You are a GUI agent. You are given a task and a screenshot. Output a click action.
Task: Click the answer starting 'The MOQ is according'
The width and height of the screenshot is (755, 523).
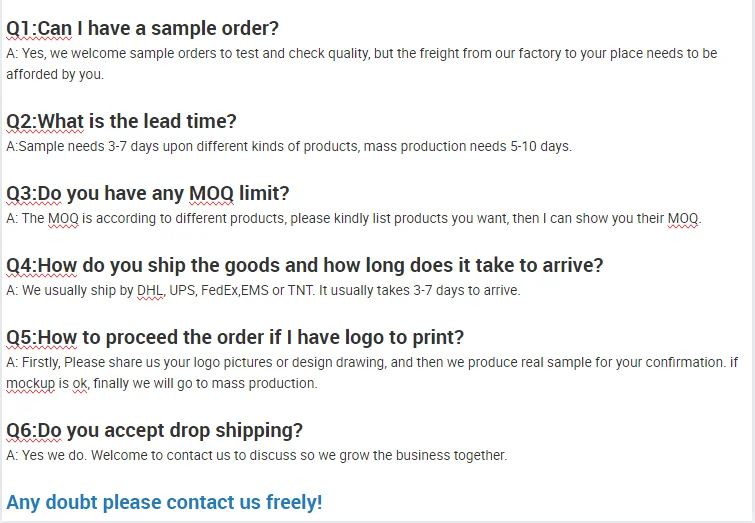353,218
